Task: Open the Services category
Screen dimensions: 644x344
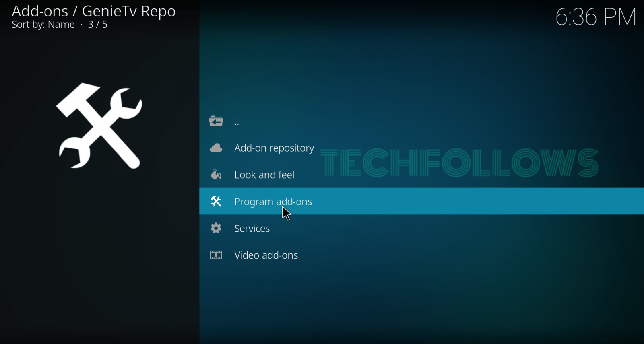Action: point(421,228)
